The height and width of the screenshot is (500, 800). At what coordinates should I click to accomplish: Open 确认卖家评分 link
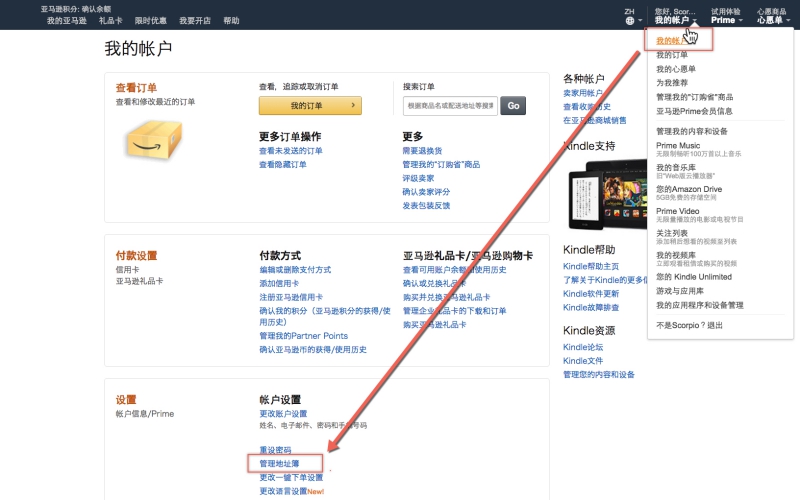tap(427, 192)
